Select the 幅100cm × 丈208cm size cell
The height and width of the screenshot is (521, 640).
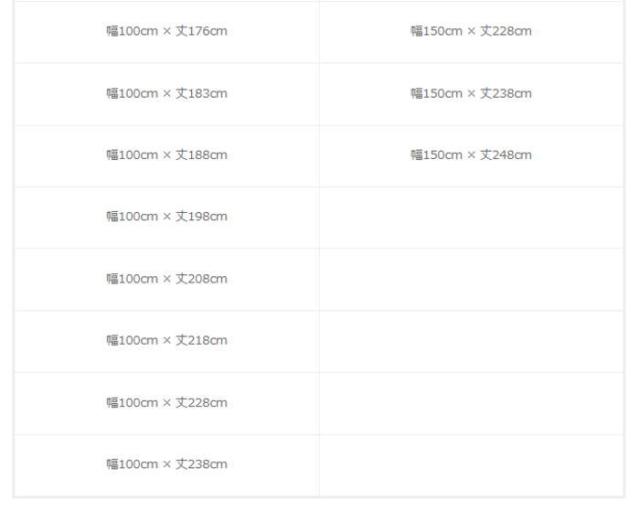167,279
